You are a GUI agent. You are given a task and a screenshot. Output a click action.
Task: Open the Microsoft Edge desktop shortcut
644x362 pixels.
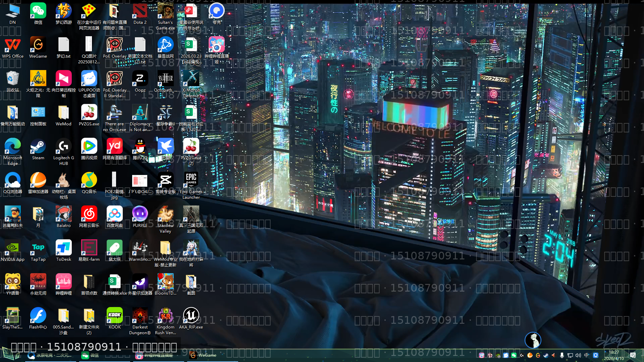pyautogui.click(x=12, y=146)
